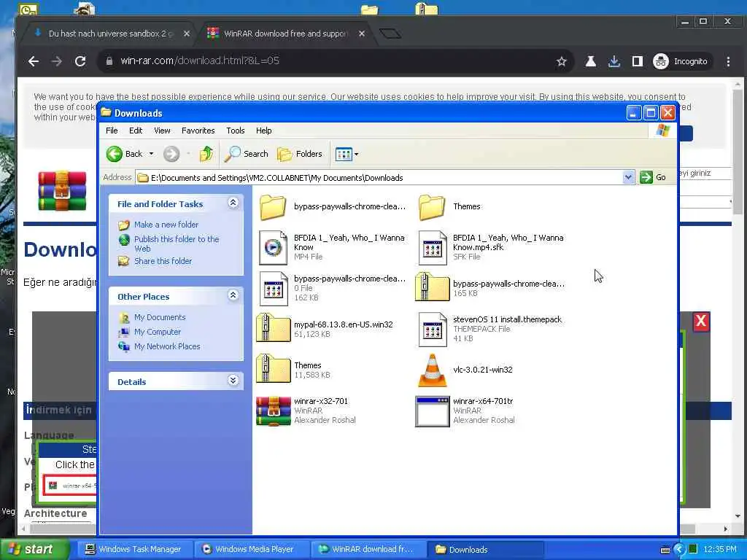This screenshot has width=747, height=560.
Task: Bookmark the page with the star icon
Action: [562, 61]
